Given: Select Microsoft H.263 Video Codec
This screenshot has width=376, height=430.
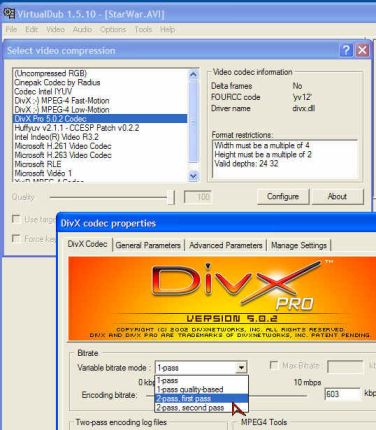Looking at the screenshot, I should [x=100, y=155].
